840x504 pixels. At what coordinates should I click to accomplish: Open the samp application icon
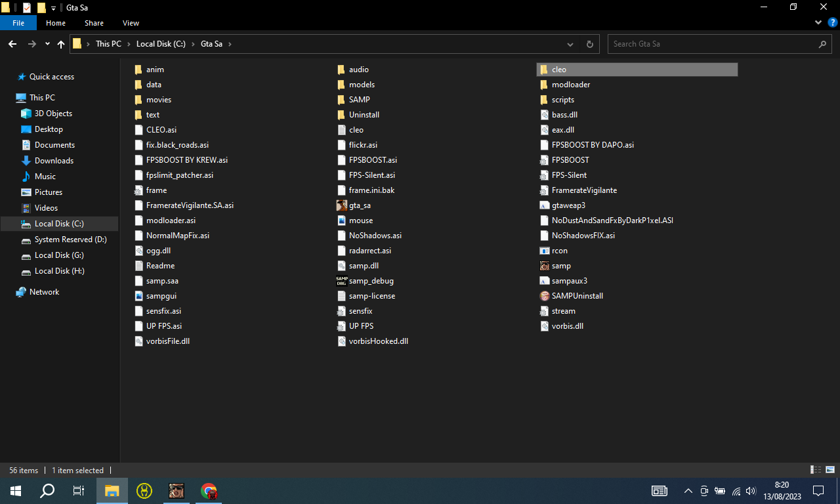coord(544,266)
